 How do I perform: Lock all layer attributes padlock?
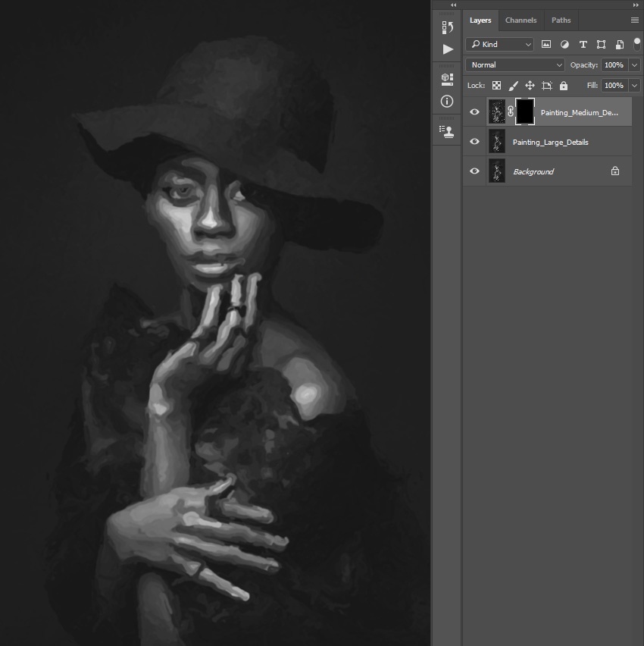564,86
